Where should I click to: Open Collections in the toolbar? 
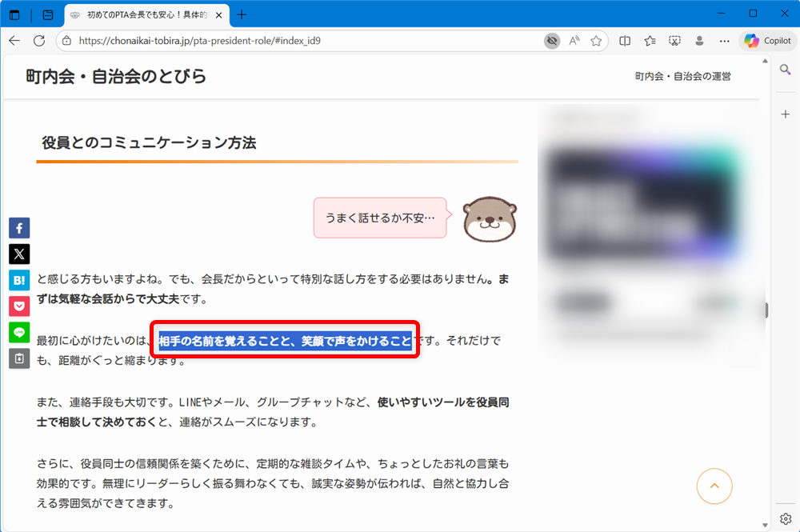(650, 41)
